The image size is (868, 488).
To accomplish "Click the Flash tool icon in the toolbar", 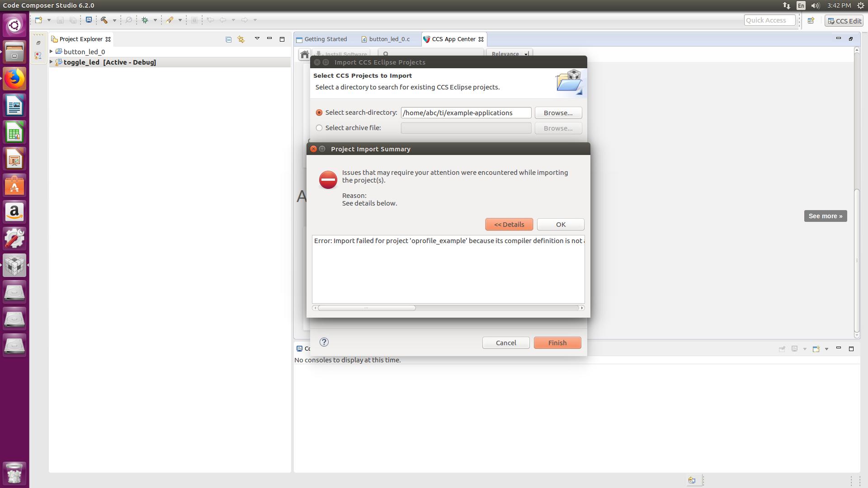I will coord(170,20).
